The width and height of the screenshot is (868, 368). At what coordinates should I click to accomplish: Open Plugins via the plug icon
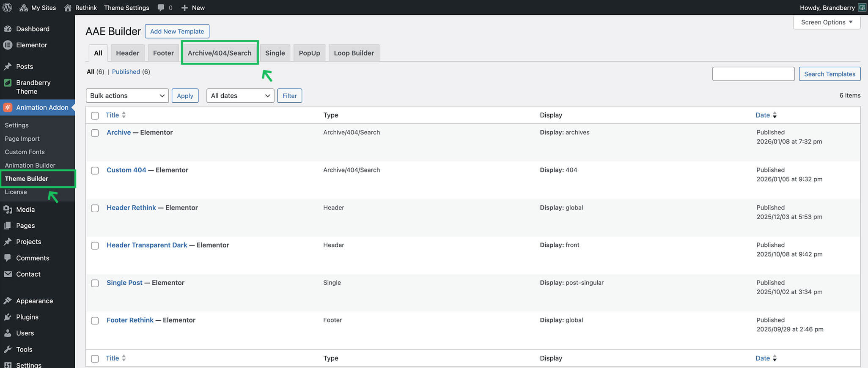[x=8, y=317]
